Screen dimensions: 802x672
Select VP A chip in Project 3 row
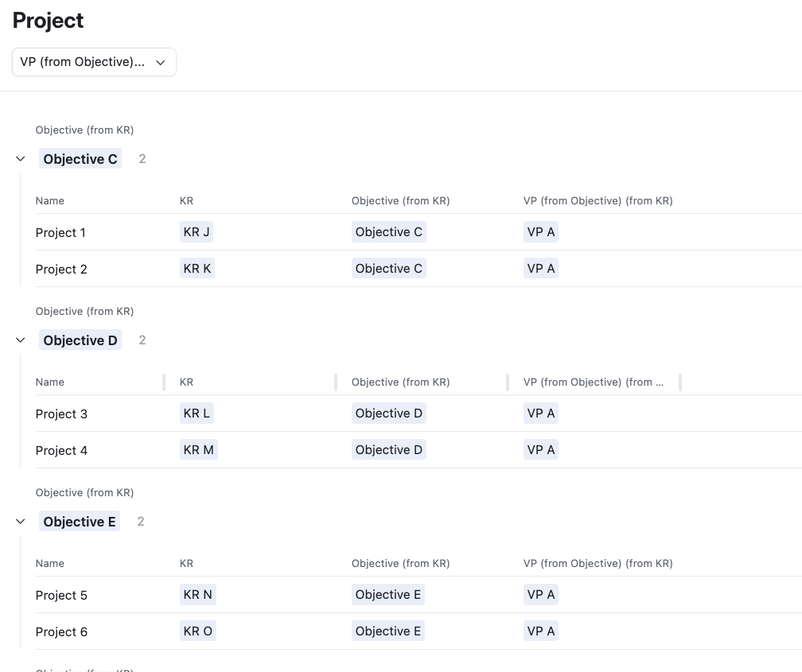coord(541,414)
